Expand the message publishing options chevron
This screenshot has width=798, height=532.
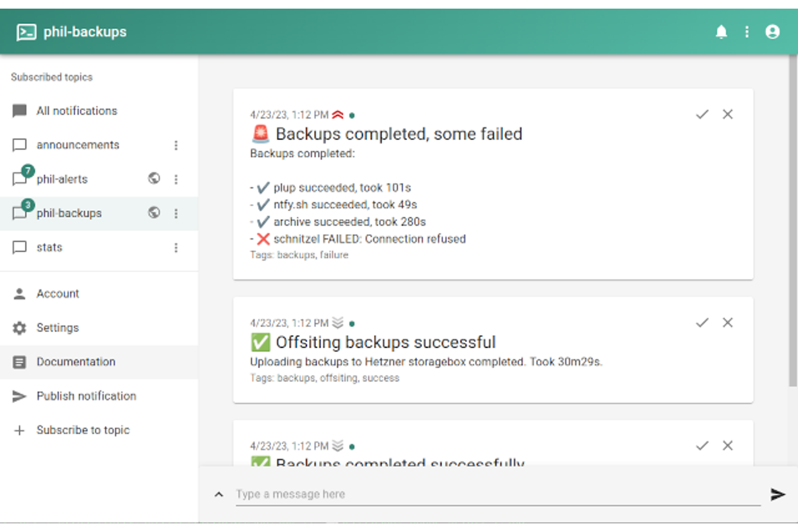(x=218, y=494)
